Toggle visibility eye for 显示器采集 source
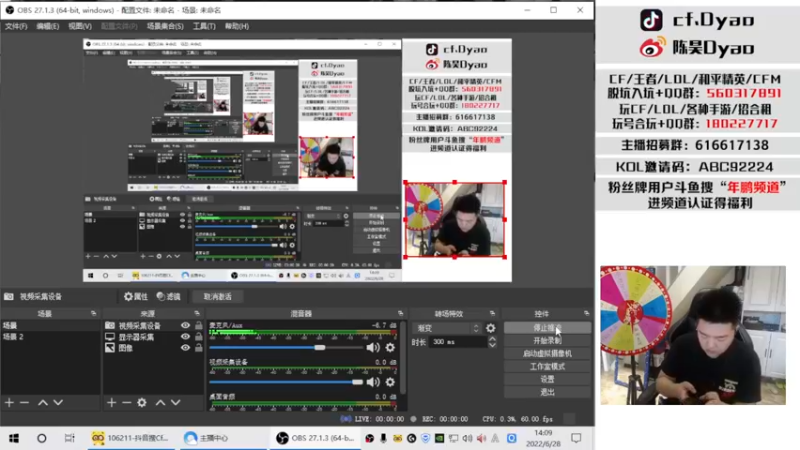800x450 pixels. (x=185, y=336)
